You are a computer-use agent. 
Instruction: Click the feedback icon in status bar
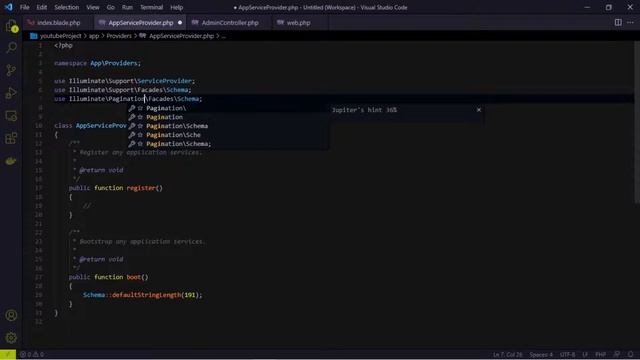pos(617,354)
